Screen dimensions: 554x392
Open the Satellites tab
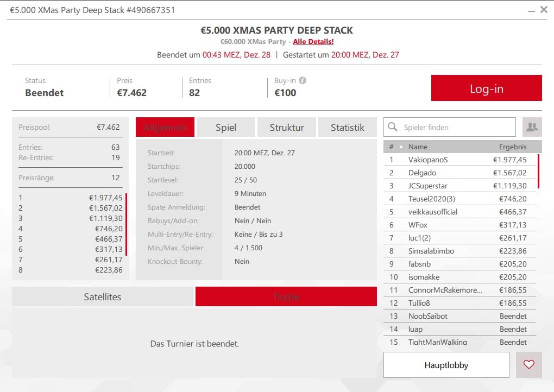click(102, 297)
